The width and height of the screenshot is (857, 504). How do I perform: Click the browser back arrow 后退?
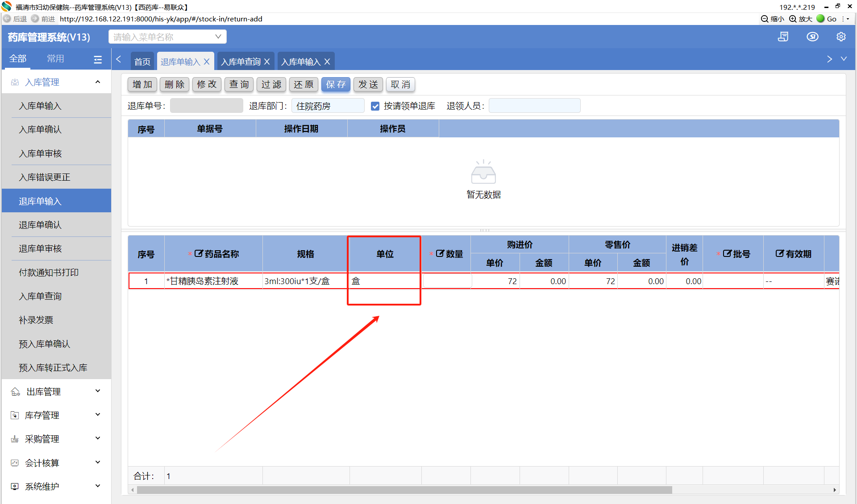tap(7, 19)
